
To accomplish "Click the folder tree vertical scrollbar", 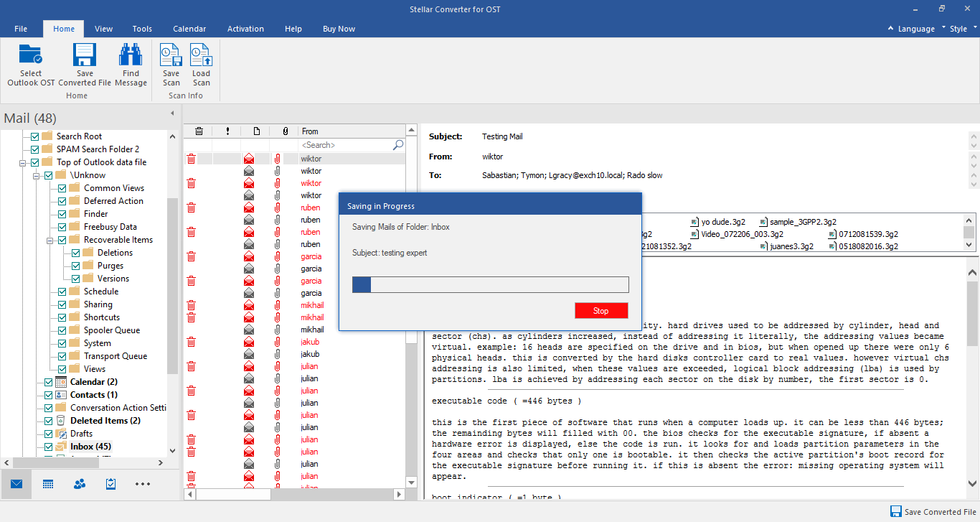I will point(172,287).
